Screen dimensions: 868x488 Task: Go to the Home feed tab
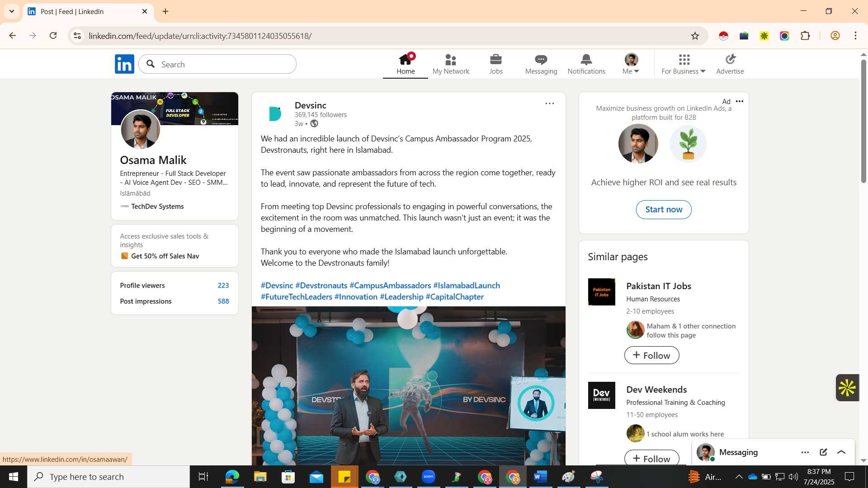click(x=406, y=64)
